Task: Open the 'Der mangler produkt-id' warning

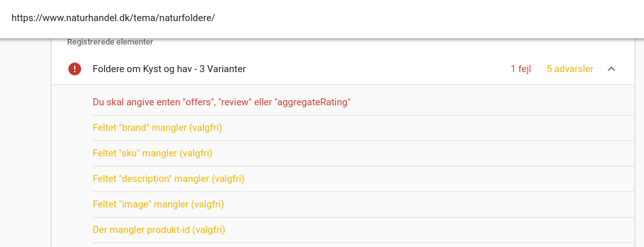Action: [x=364, y=230]
